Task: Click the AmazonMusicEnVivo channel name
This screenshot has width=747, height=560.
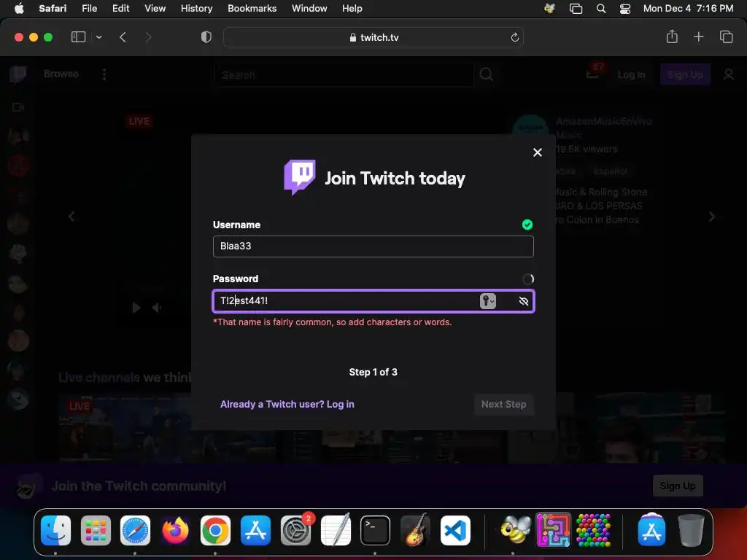Action: click(x=604, y=122)
